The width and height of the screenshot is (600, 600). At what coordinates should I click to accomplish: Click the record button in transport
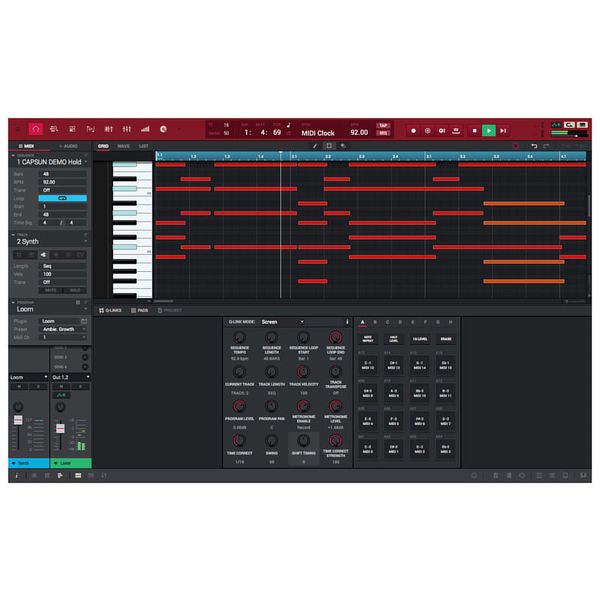tap(413, 131)
